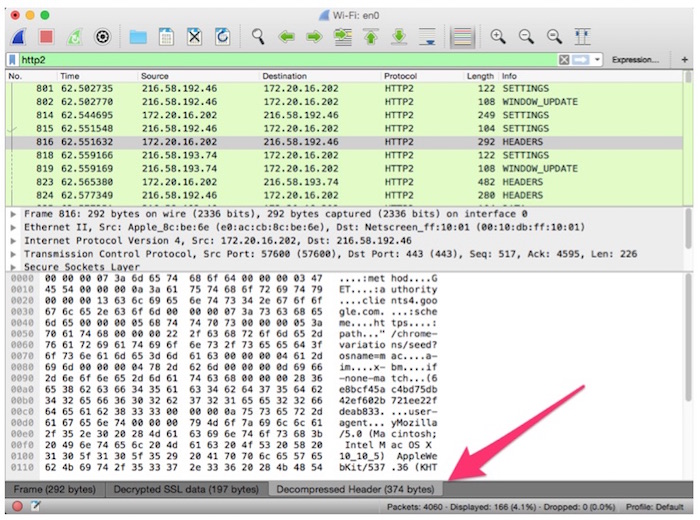This screenshot has height=520, width=700.
Task: Switch to Decrypted SSL data (197 bytes) tab
Action: [186, 489]
